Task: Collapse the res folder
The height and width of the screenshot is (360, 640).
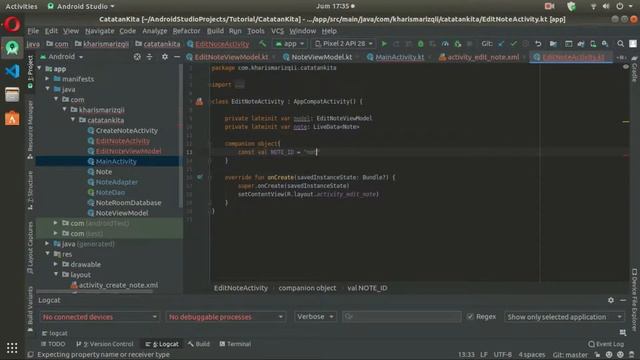Action: [48, 254]
